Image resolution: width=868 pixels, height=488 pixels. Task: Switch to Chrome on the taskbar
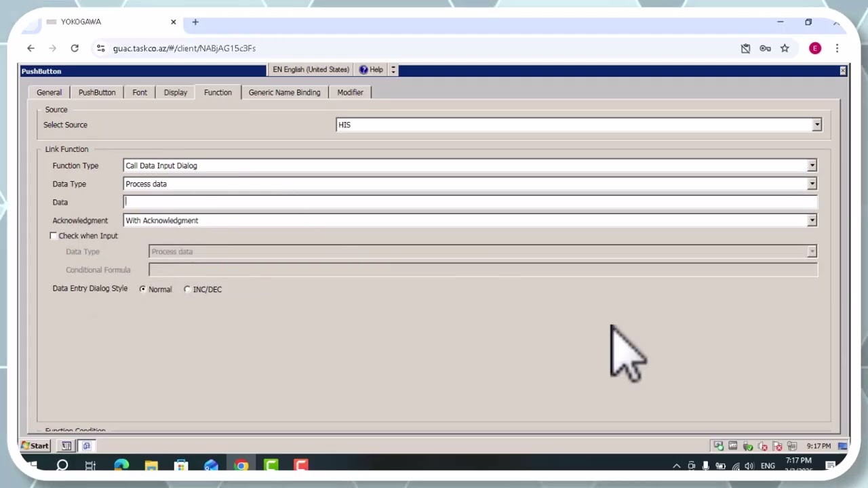pyautogui.click(x=241, y=466)
